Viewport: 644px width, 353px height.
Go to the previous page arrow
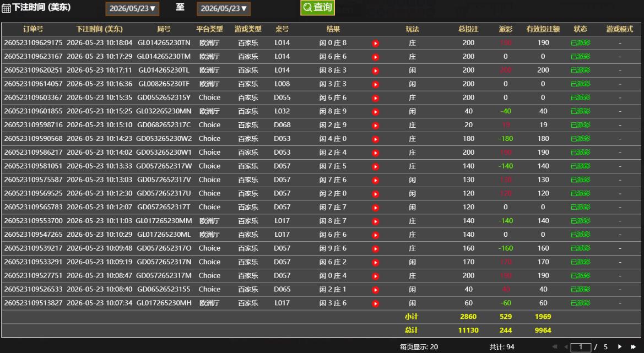tap(566, 347)
